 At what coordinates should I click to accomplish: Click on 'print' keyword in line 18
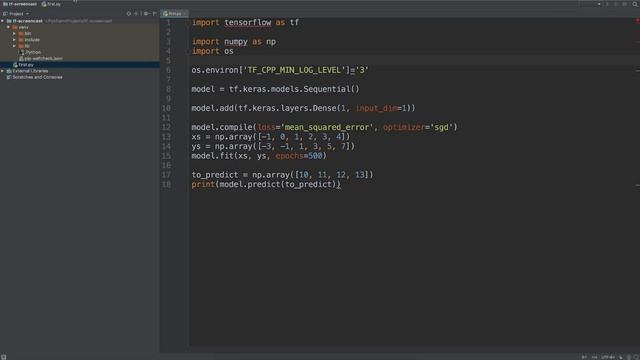pos(203,184)
